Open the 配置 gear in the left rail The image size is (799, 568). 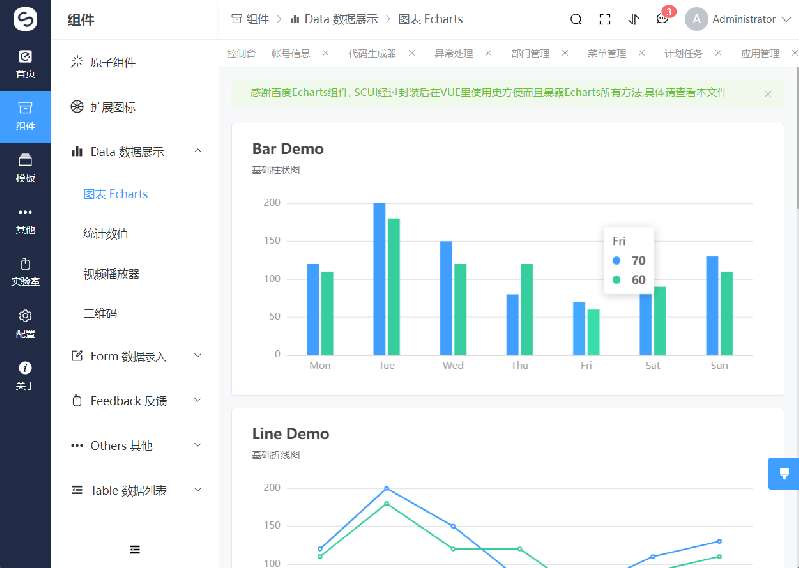pos(25,322)
